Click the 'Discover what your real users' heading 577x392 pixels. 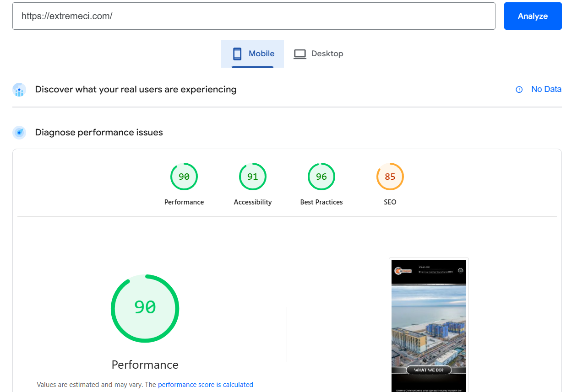coord(136,90)
